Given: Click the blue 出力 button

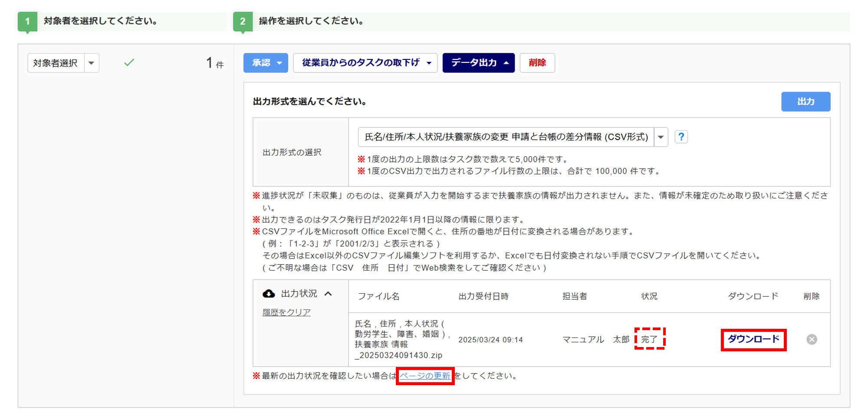Looking at the screenshot, I should 806,102.
